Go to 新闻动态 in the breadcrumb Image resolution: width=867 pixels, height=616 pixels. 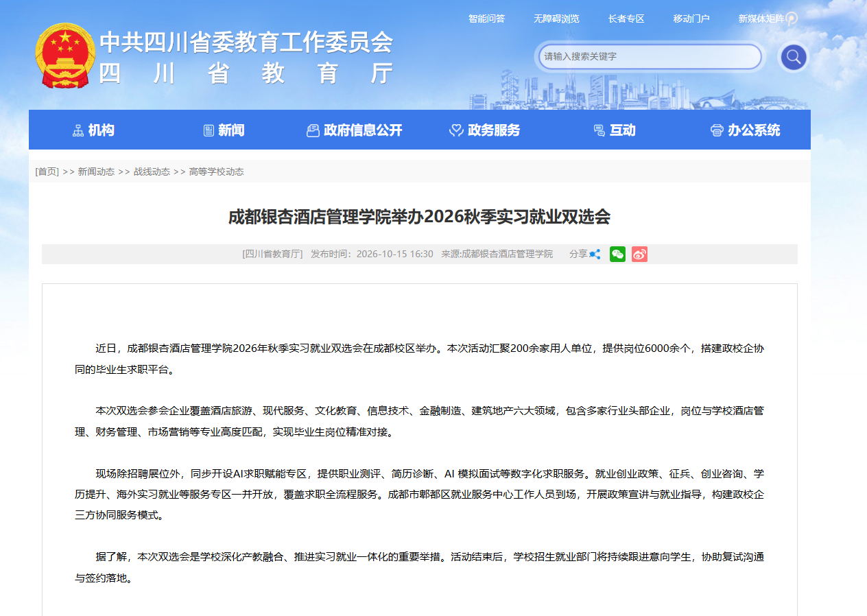[96, 171]
